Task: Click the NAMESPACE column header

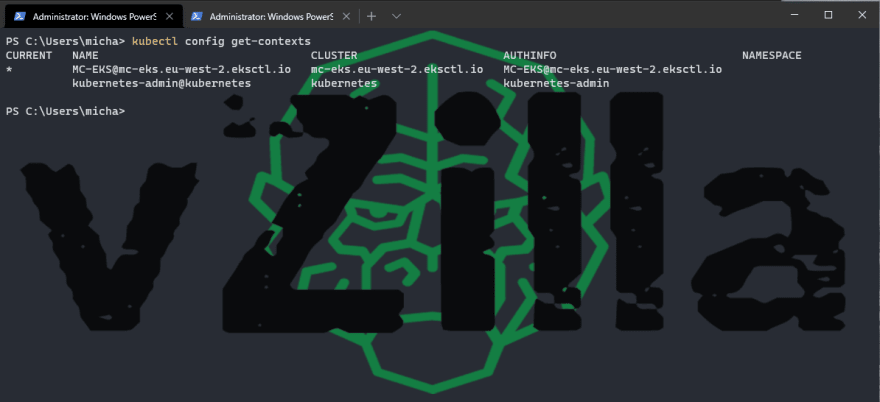Action: click(x=772, y=56)
